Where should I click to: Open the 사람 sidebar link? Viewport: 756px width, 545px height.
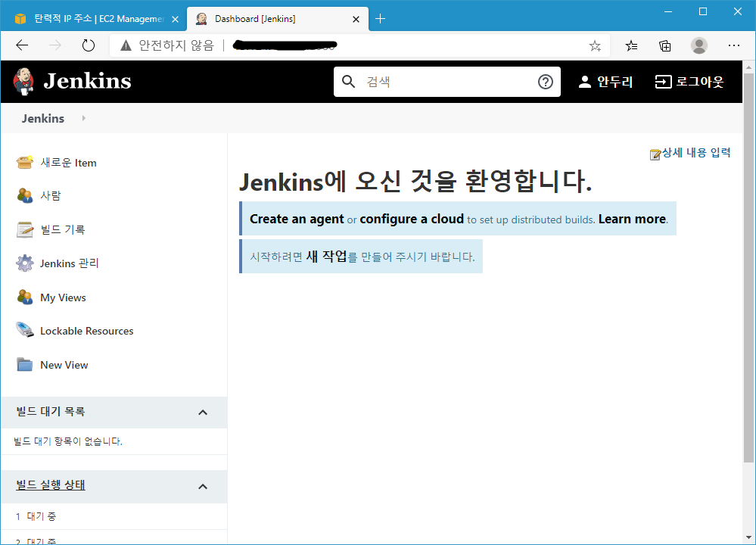point(51,196)
